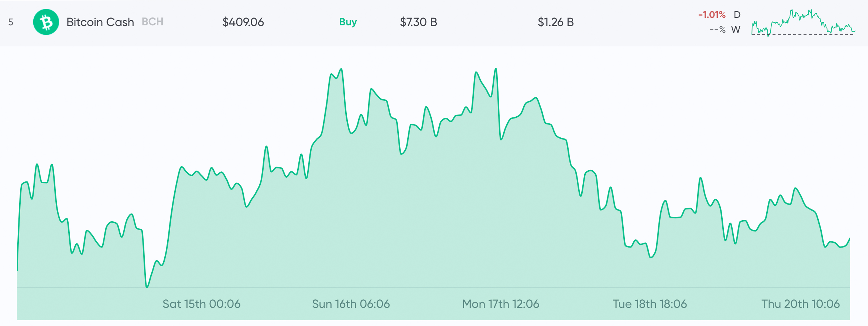Screen dimensions: 868x326
Task: Click the BCH ticker symbol
Action: [152, 22]
